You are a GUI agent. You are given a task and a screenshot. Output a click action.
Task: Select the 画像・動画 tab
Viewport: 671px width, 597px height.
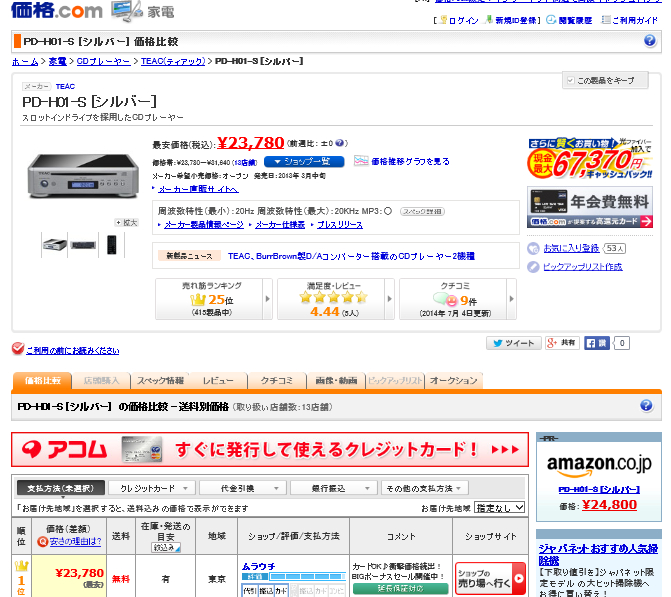click(x=336, y=381)
